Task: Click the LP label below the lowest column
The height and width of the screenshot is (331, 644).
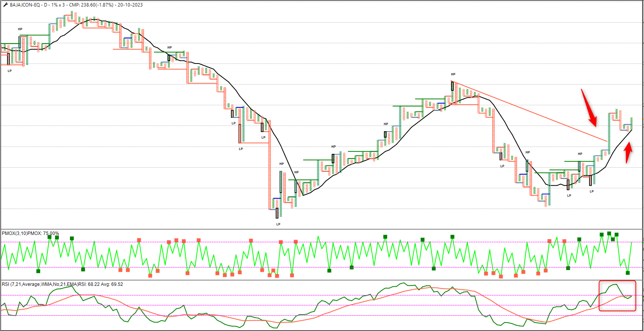Action: click(x=278, y=224)
